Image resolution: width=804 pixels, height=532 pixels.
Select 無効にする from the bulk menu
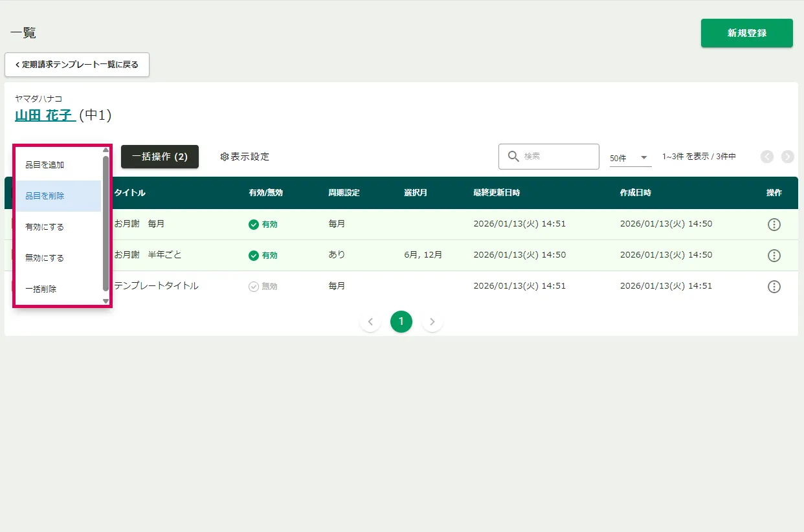(x=45, y=258)
